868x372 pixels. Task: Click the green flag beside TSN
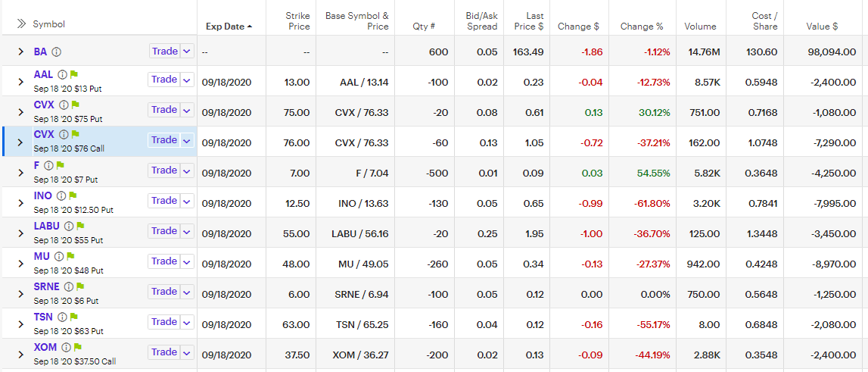(74, 317)
